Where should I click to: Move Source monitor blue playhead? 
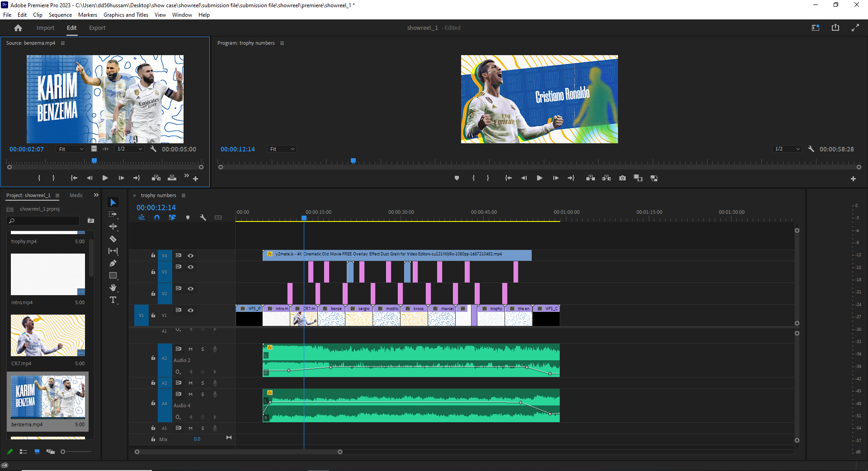[94, 160]
